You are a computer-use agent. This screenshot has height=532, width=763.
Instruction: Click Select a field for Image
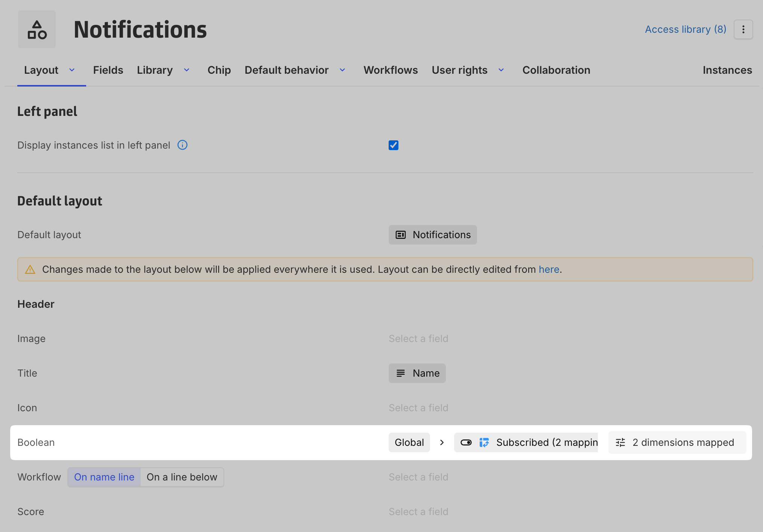click(x=418, y=339)
